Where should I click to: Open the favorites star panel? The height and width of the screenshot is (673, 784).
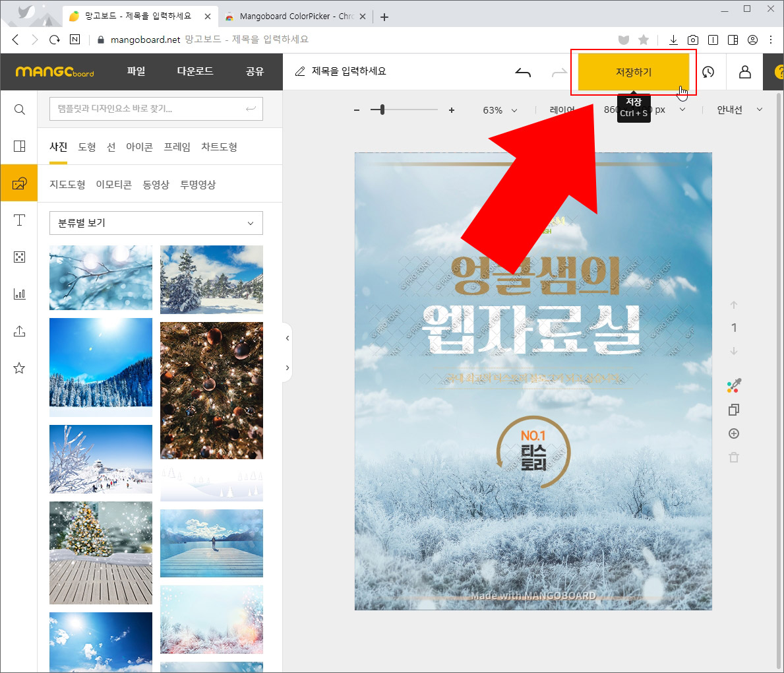(19, 368)
